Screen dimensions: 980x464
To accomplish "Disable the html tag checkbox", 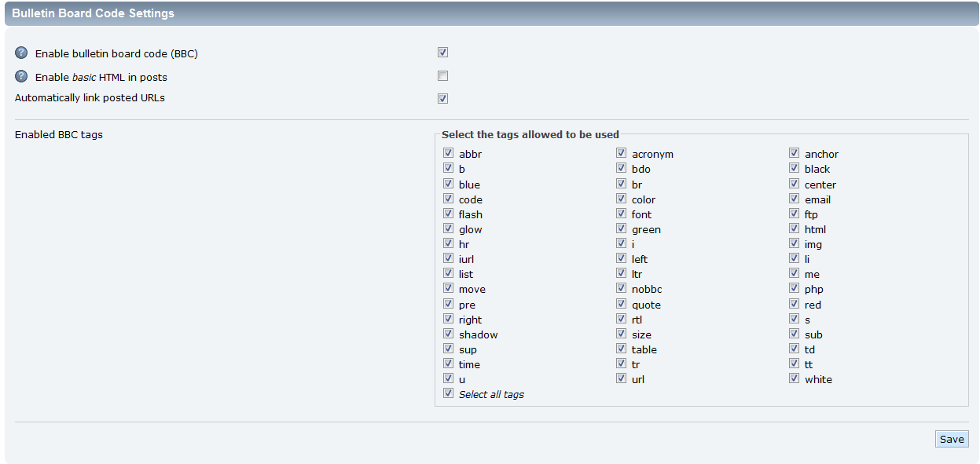I will [x=794, y=229].
